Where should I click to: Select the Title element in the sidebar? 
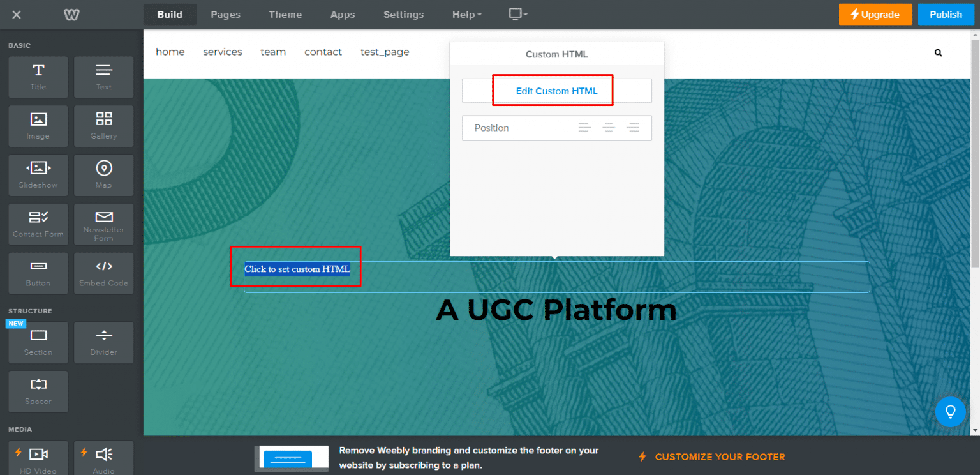tap(38, 77)
